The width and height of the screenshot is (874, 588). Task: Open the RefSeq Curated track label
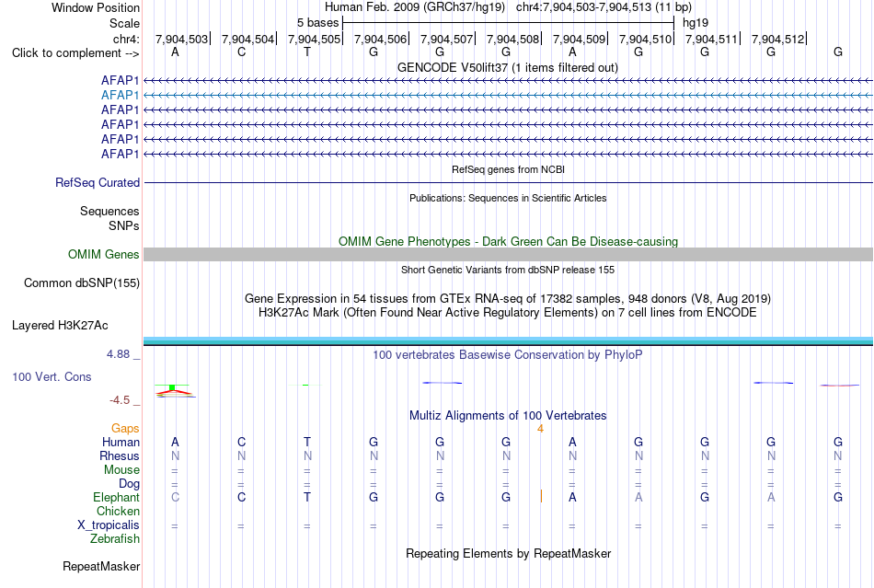[98, 183]
